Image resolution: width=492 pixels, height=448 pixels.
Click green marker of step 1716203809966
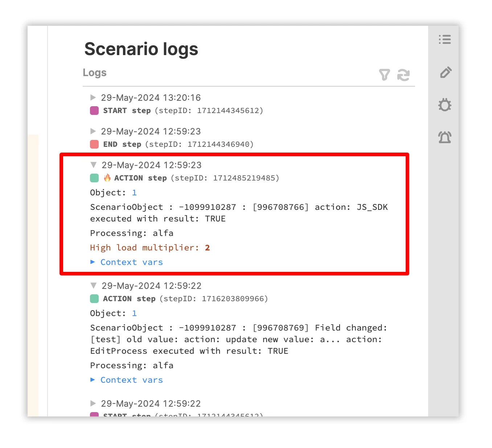(94, 299)
